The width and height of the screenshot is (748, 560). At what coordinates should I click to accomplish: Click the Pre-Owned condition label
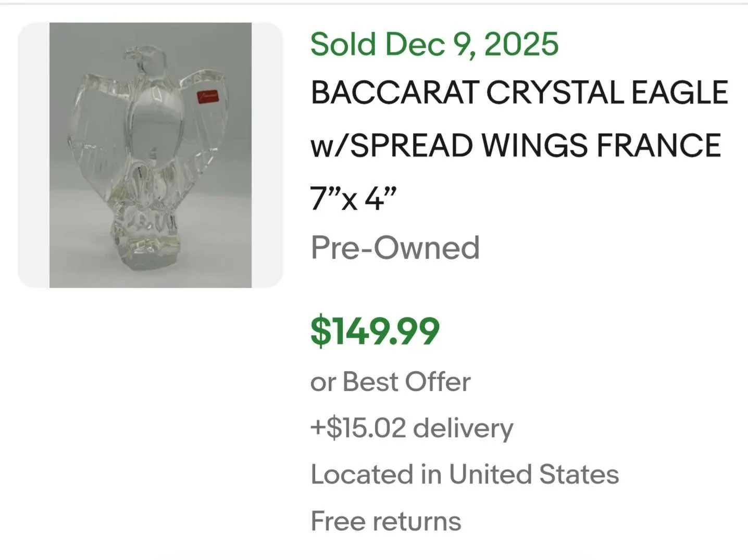tap(395, 248)
